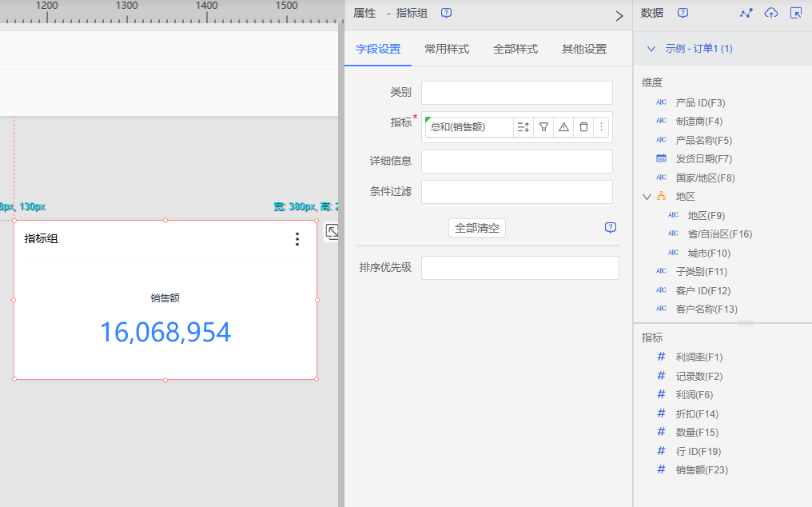Collapse the 地区 hierarchy tree node
The image size is (812, 507).
(x=647, y=197)
